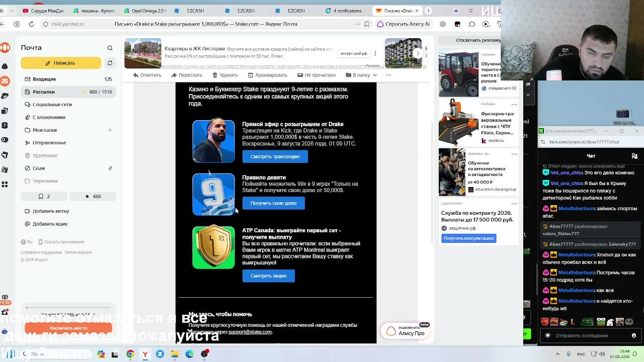The height and width of the screenshot is (362, 644).
Task: Open Справка и поддержка link
Action: click(41, 252)
